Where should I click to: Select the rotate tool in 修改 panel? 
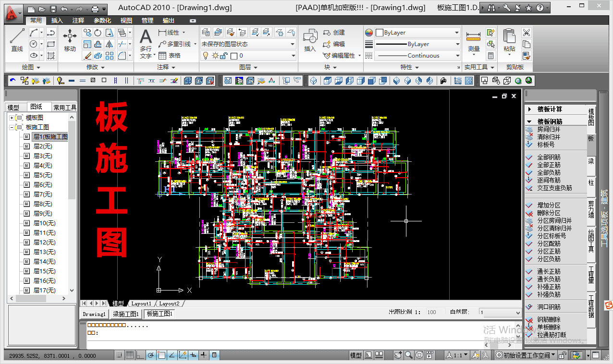pyautogui.click(x=98, y=33)
